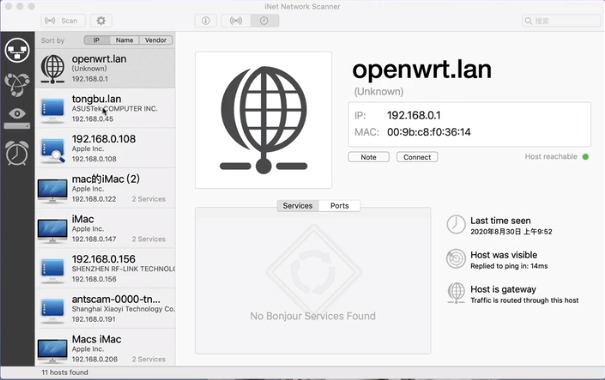
Task: Switch to Ports tab
Action: pos(340,206)
